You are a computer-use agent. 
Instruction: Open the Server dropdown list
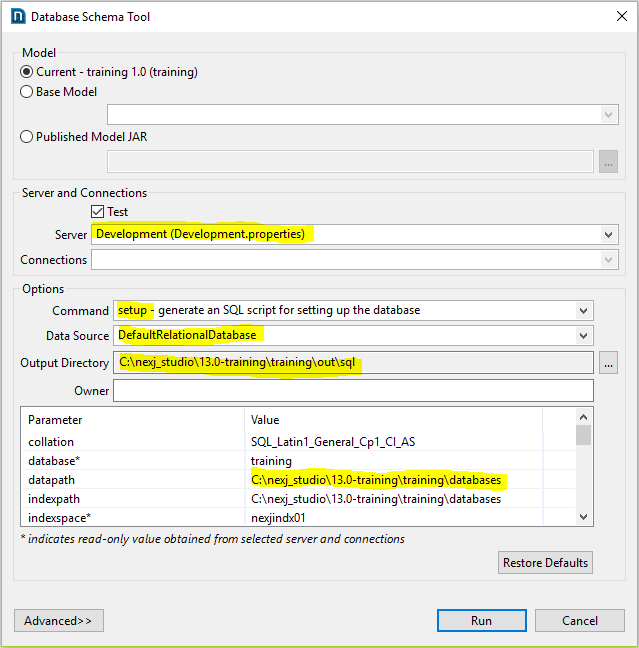click(x=609, y=235)
